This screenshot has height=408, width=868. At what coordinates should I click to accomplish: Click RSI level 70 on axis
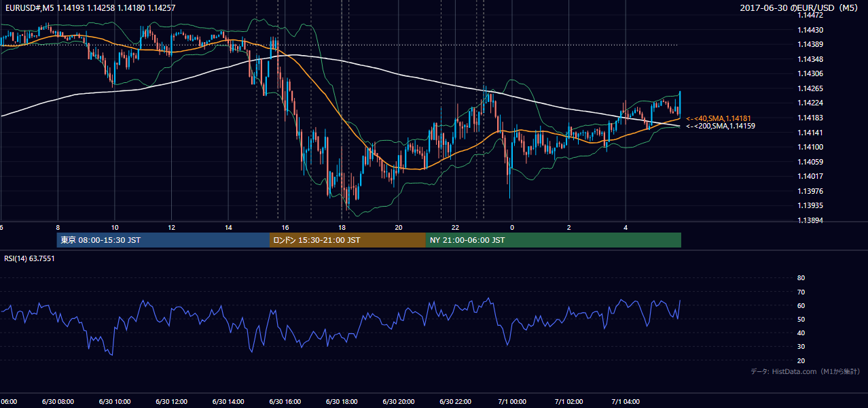click(x=801, y=292)
